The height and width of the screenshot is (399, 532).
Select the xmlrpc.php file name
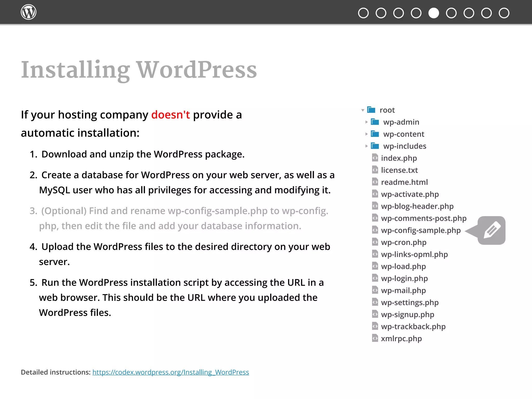[x=401, y=339]
